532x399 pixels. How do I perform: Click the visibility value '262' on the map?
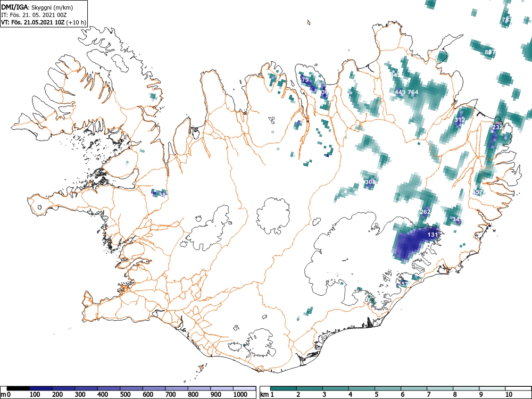(x=425, y=212)
